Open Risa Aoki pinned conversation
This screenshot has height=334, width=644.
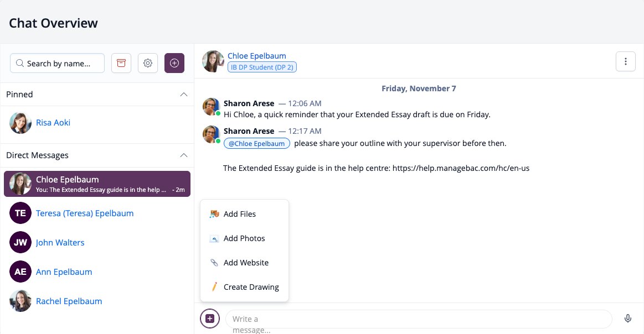(x=97, y=123)
